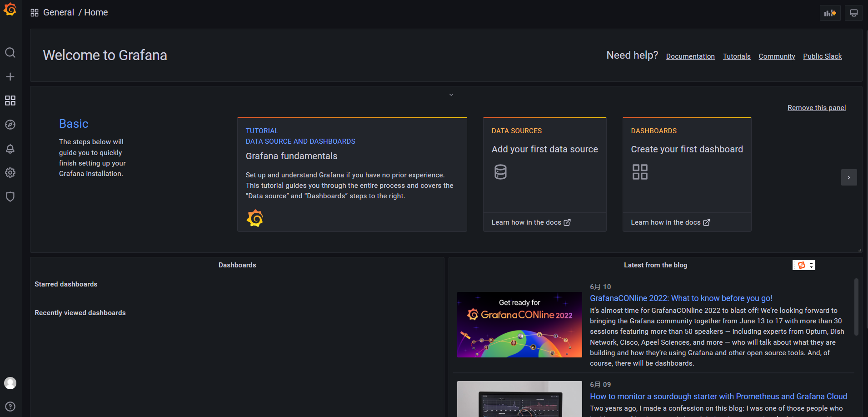The height and width of the screenshot is (417, 868).
Task: Open the Help question mark icon
Action: pyautogui.click(x=10, y=407)
